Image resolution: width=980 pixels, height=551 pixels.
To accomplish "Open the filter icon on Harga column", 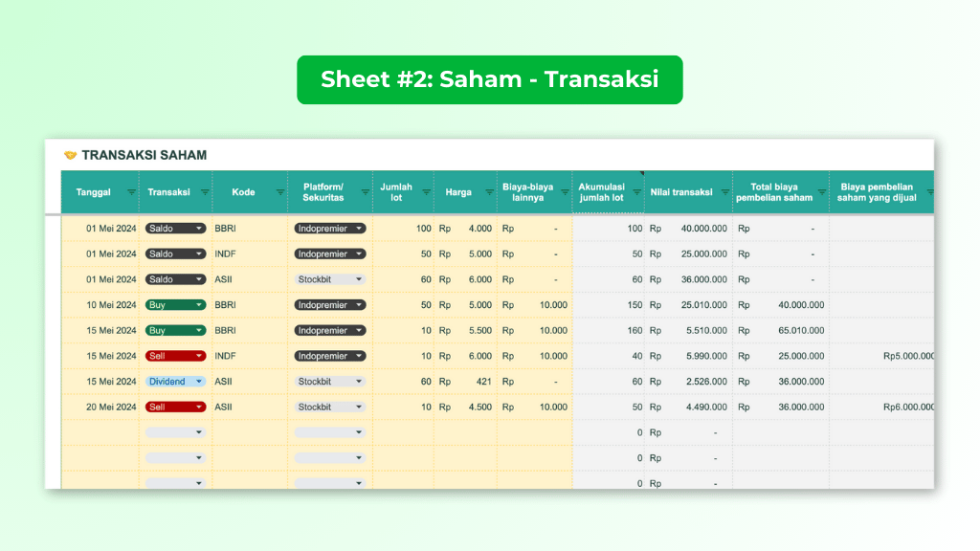I will tap(488, 192).
